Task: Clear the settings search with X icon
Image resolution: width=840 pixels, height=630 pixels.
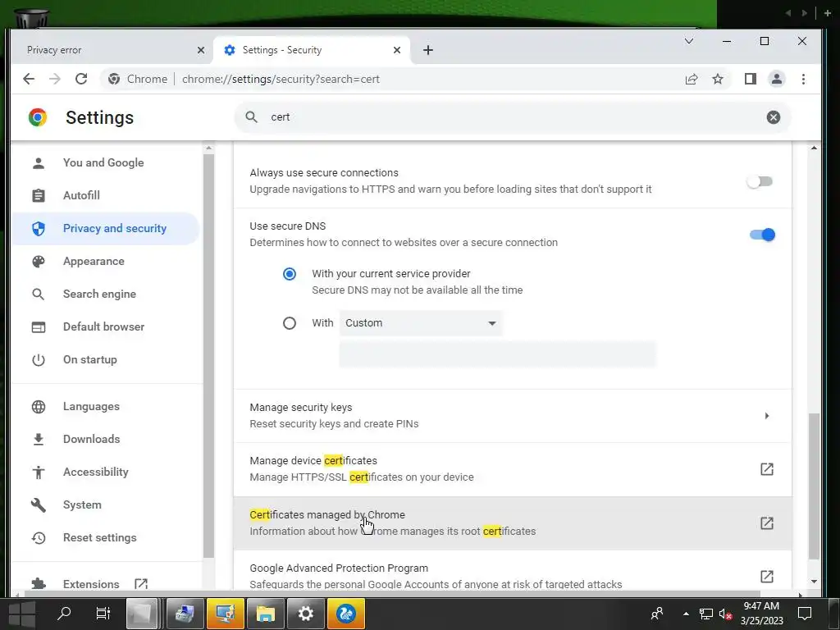Action: (x=773, y=117)
